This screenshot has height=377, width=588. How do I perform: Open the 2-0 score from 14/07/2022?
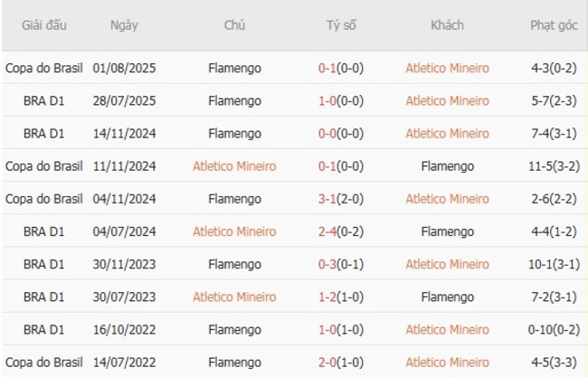click(329, 362)
